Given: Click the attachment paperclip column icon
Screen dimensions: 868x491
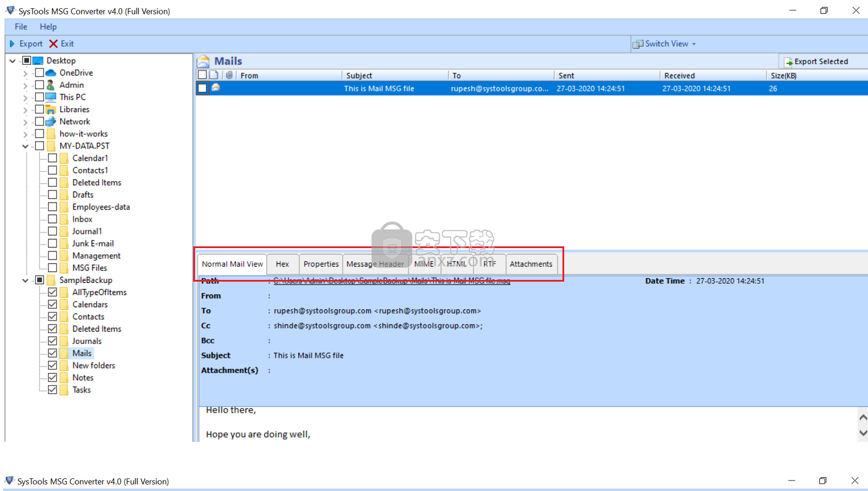Looking at the screenshot, I should 230,75.
